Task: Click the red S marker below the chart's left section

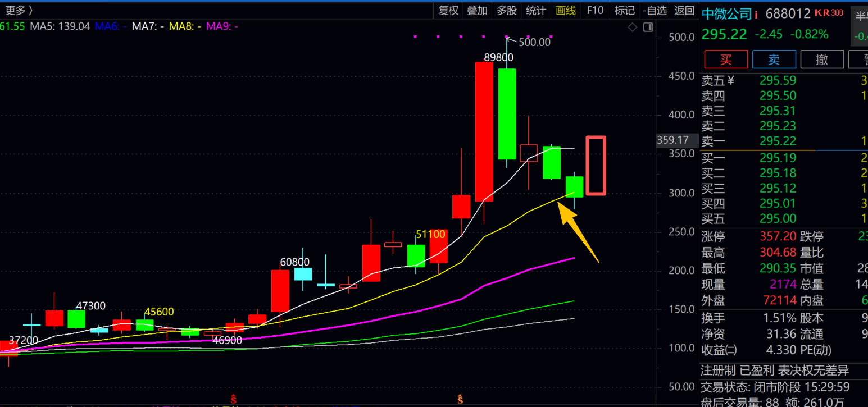Action: click(x=233, y=399)
